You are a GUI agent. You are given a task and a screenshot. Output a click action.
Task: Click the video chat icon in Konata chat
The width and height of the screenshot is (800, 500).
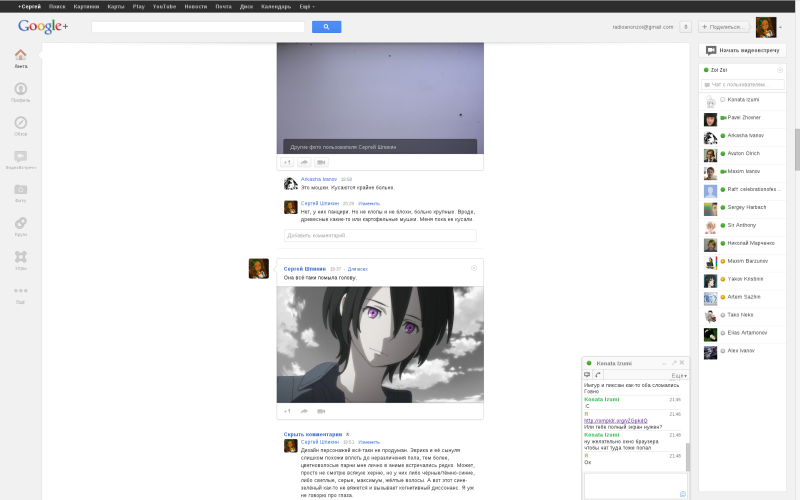587,375
